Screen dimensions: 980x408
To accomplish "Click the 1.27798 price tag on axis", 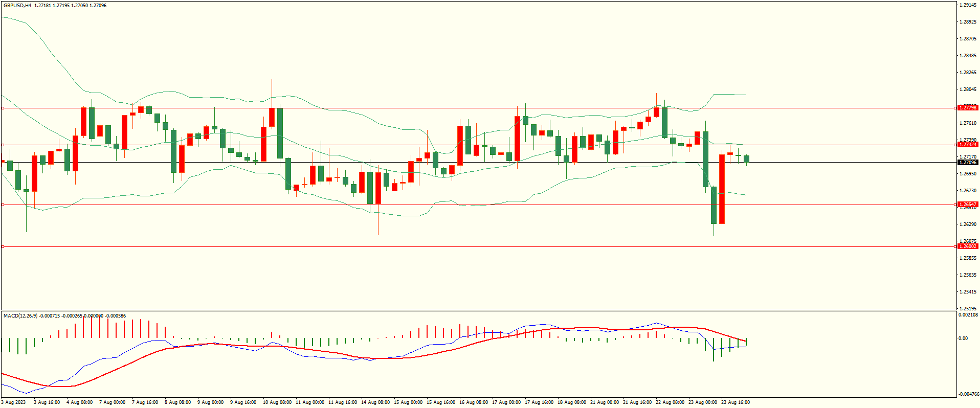I will coord(967,108).
